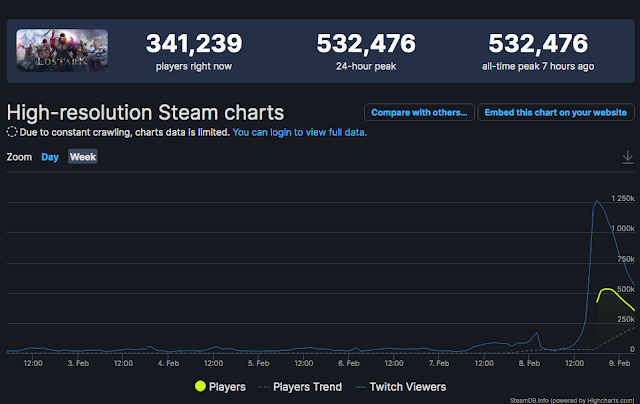Click the Compare with others button

(418, 112)
